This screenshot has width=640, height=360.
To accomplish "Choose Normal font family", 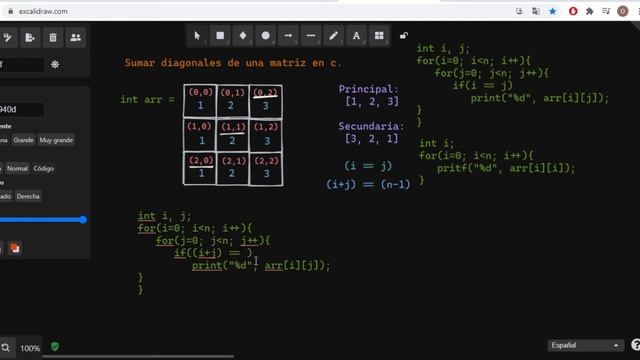I will 17,168.
